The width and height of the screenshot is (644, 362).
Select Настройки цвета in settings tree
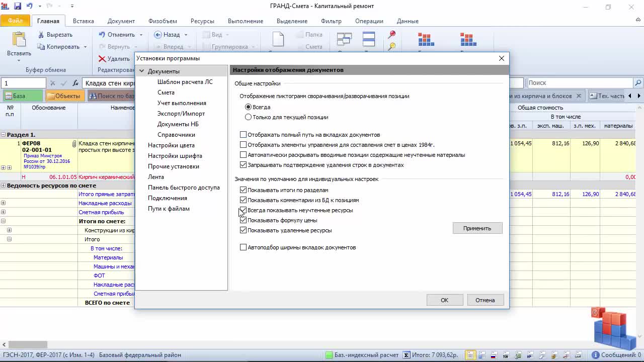[171, 145]
